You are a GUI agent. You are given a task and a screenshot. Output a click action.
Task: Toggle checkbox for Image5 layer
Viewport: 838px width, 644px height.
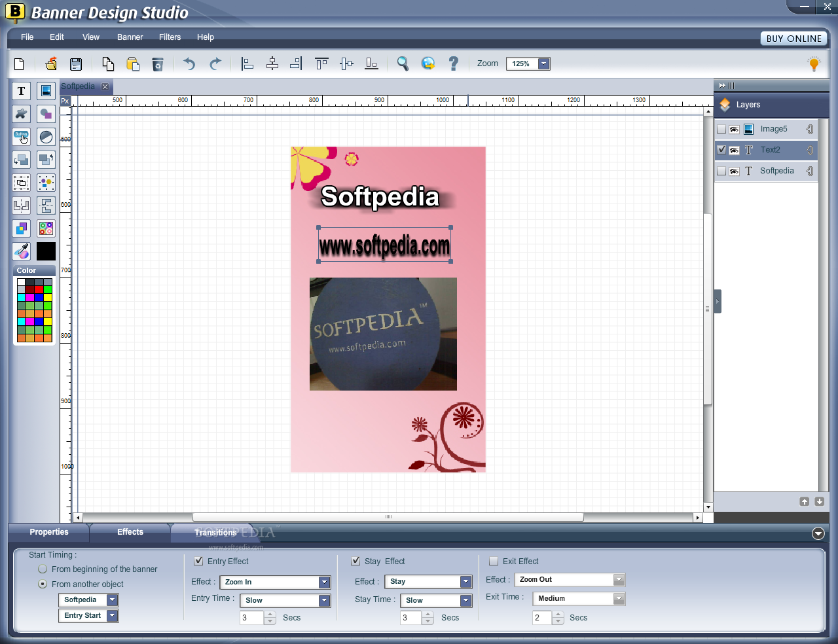click(x=721, y=129)
